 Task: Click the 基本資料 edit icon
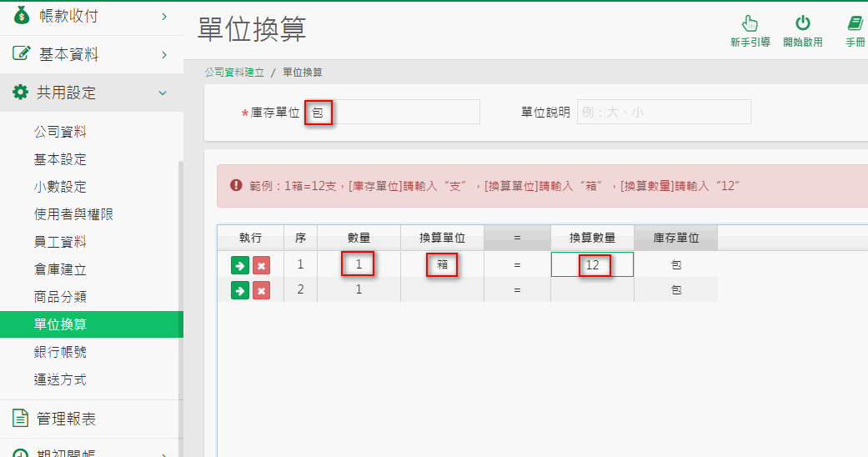pos(21,53)
